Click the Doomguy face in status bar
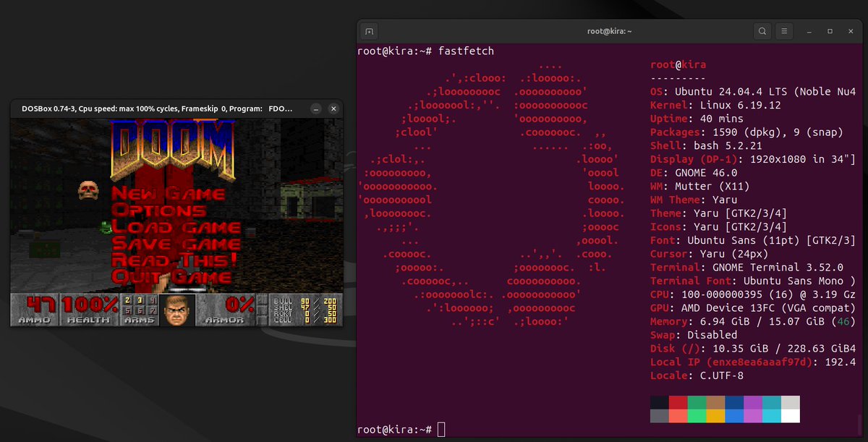This screenshot has width=868, height=442. (176, 310)
